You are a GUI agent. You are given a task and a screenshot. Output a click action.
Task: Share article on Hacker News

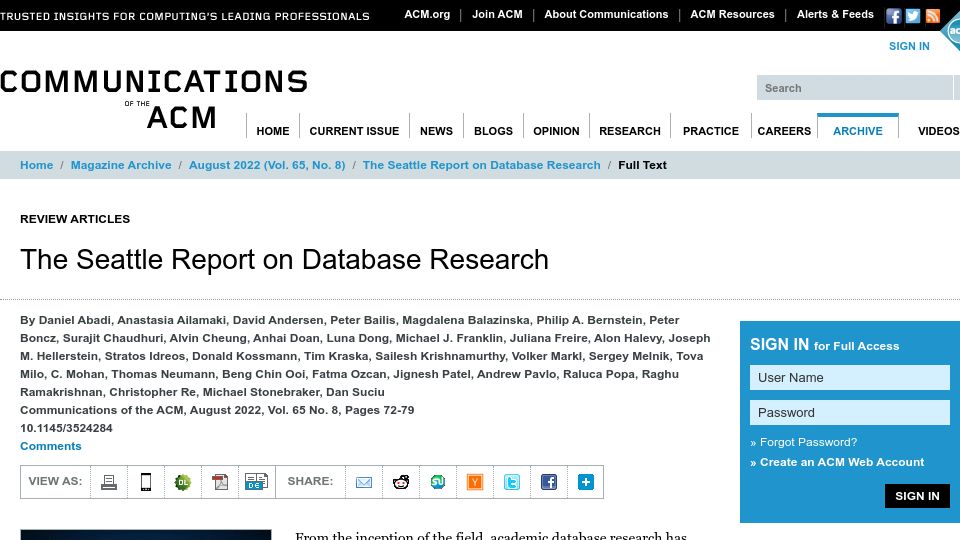(474, 482)
